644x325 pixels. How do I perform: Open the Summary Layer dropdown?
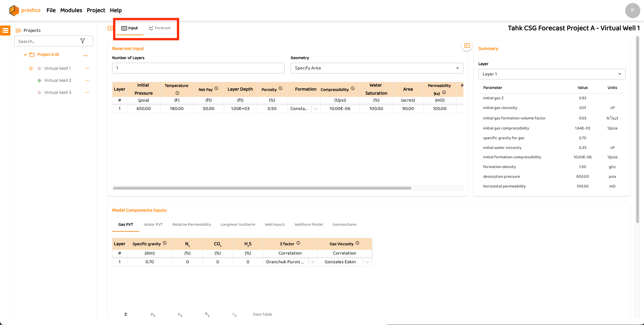[x=551, y=74]
